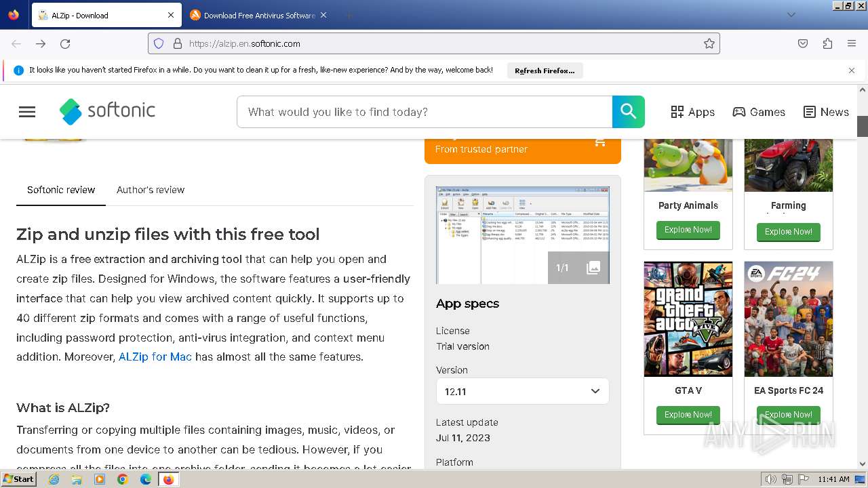This screenshot has height=488, width=868.
Task: Follow the ALZip for Mac link
Action: coord(155,357)
